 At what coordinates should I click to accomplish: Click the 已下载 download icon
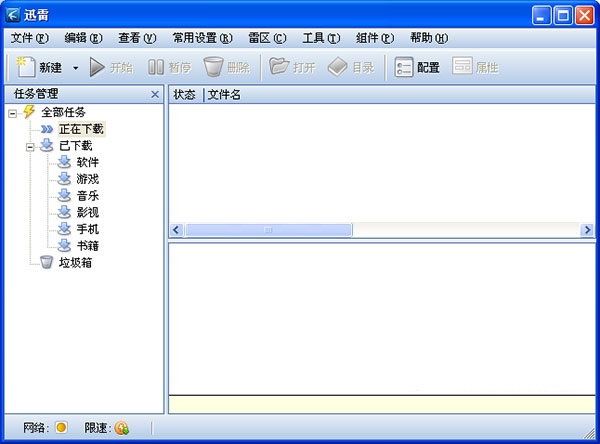coord(47,145)
